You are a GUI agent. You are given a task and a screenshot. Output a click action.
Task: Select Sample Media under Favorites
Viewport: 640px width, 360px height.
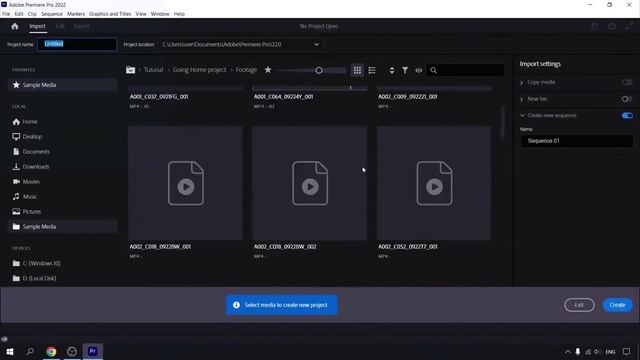62,85
